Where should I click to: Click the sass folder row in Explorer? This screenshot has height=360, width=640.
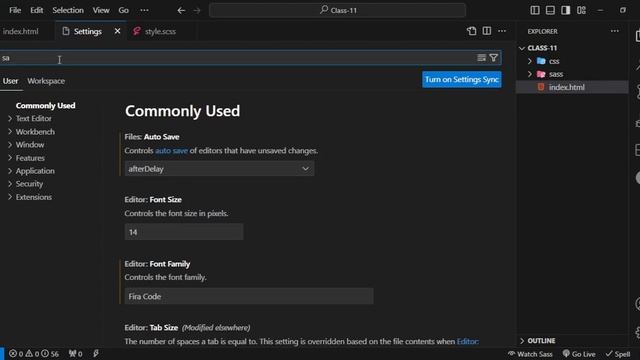click(572, 74)
